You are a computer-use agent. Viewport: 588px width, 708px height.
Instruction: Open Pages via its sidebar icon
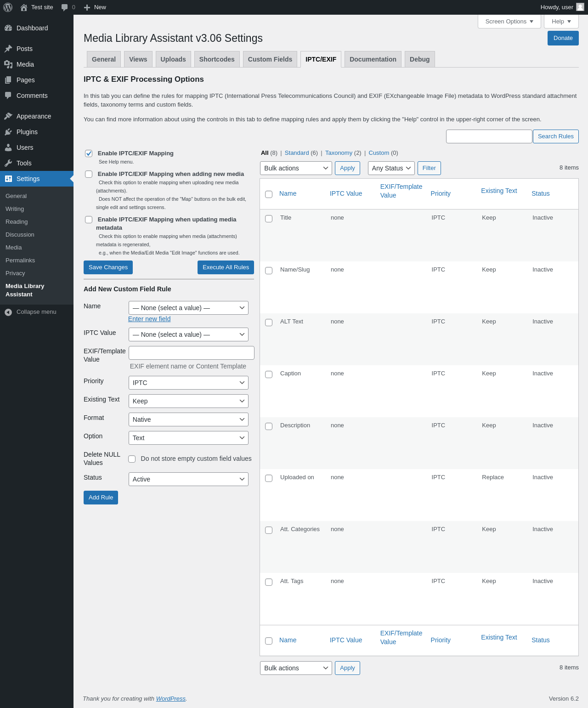pos(8,80)
